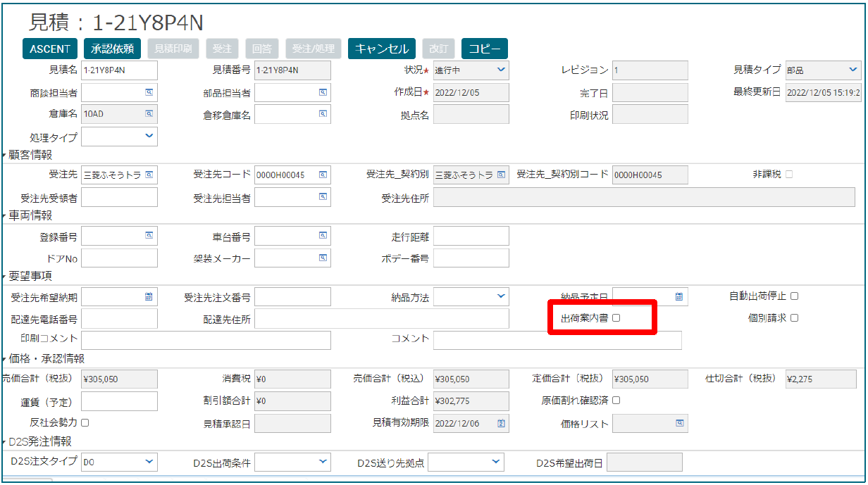Open lookup icon for 登録番号 field
The image size is (868, 485).
(x=149, y=236)
